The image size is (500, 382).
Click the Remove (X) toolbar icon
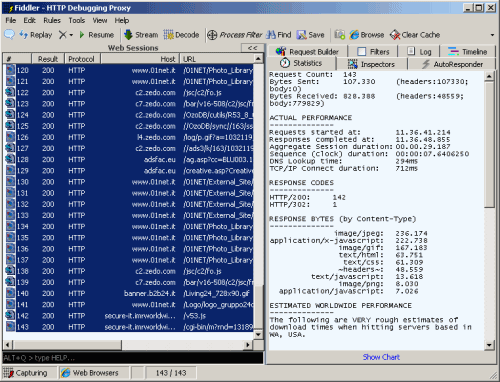point(63,35)
